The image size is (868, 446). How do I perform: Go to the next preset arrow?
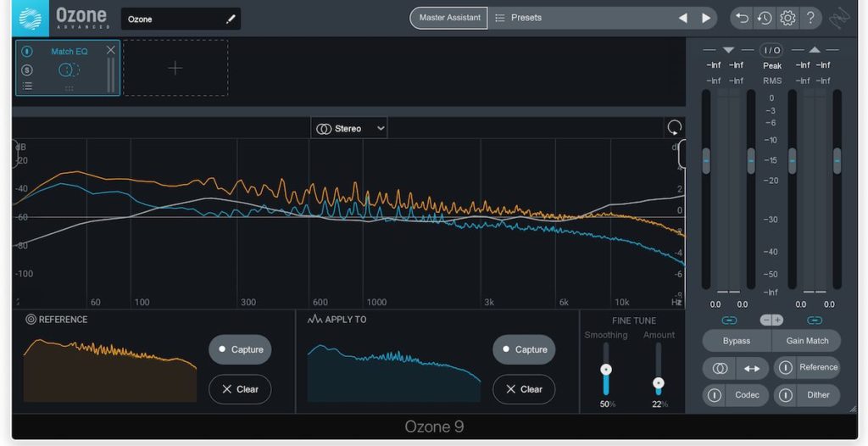coord(706,19)
